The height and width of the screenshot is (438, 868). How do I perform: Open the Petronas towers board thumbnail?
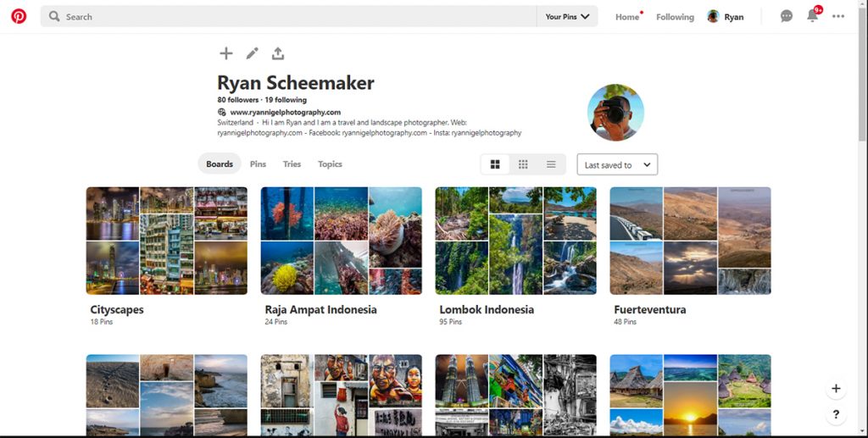click(x=516, y=395)
